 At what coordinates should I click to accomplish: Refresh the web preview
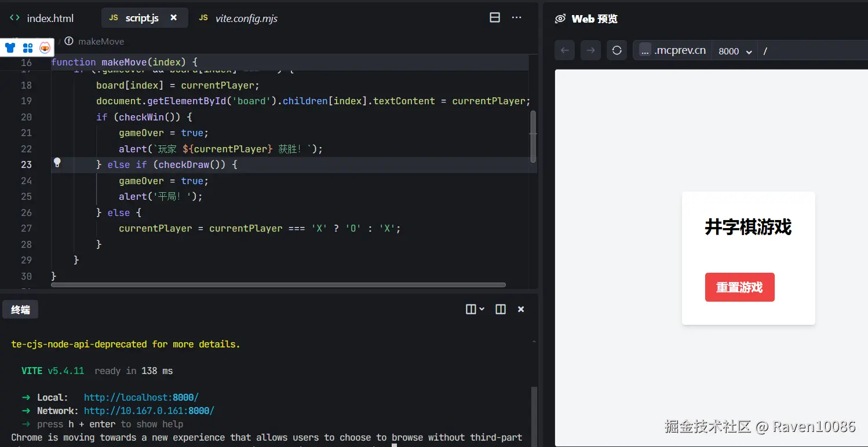(x=617, y=50)
